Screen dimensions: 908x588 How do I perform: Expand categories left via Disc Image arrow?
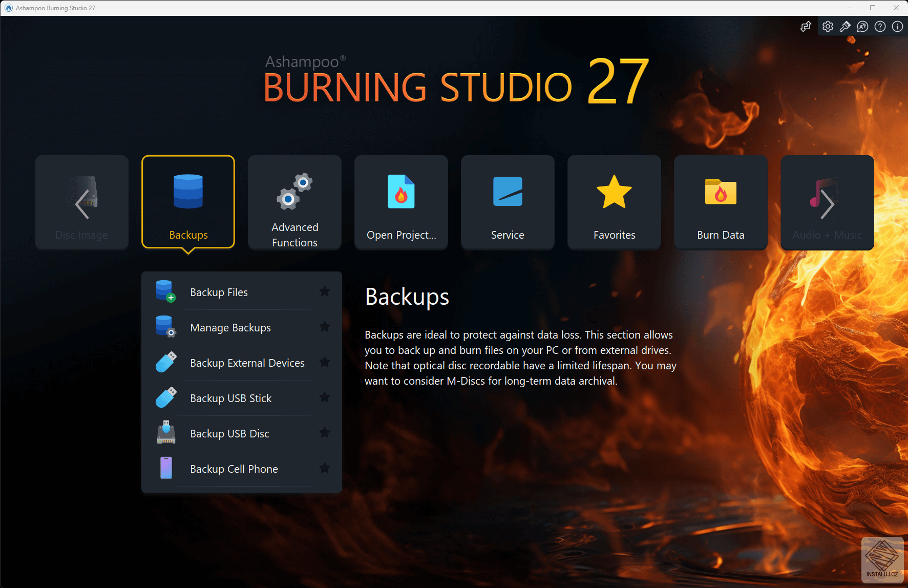click(x=81, y=202)
